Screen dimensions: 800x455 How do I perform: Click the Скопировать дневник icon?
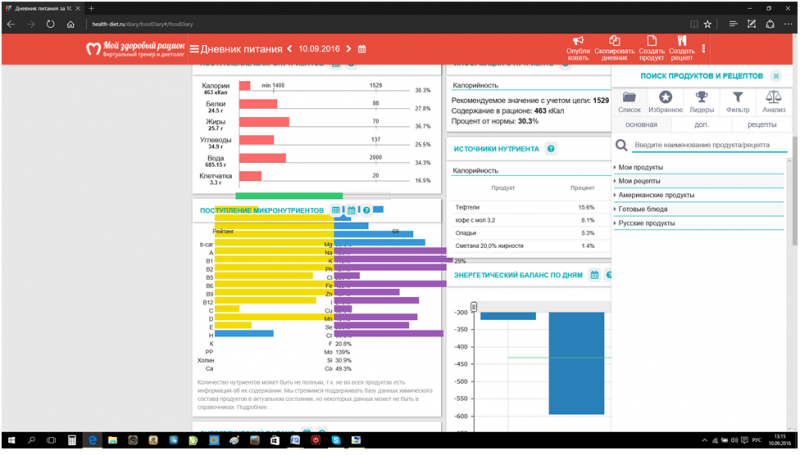click(614, 42)
